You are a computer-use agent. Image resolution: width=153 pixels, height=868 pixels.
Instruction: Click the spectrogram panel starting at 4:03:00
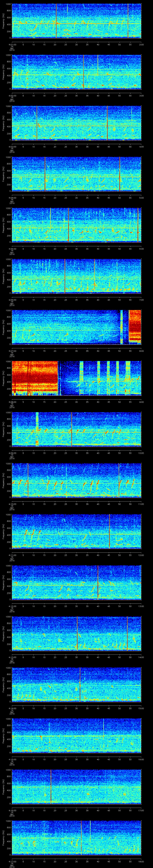pos(77,123)
